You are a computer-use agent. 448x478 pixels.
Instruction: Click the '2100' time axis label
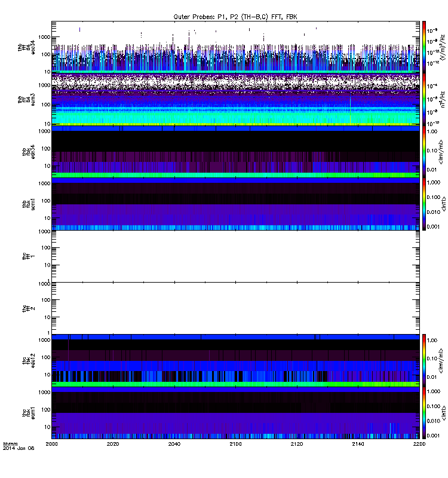(x=235, y=444)
